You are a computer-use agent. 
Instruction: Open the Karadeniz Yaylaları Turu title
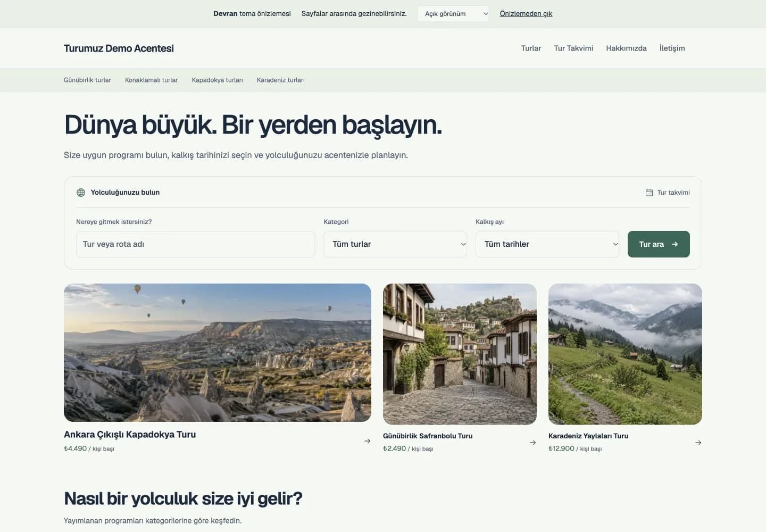(x=588, y=436)
